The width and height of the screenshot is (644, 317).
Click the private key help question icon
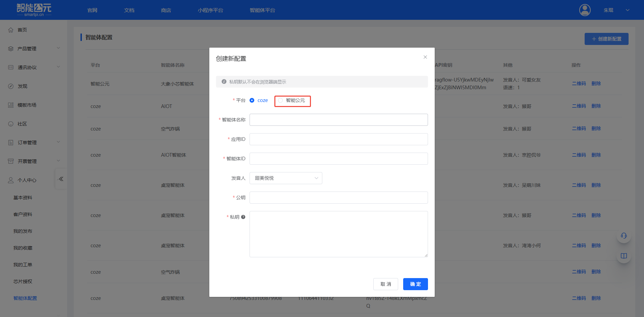[x=243, y=217]
